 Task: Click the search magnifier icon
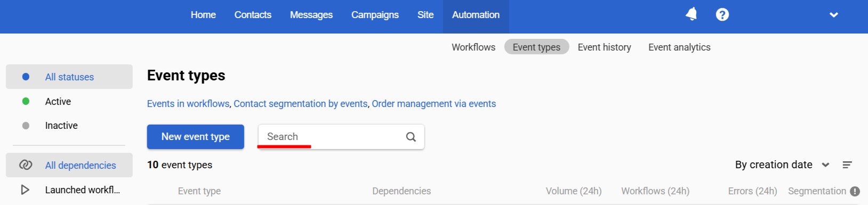(x=411, y=137)
